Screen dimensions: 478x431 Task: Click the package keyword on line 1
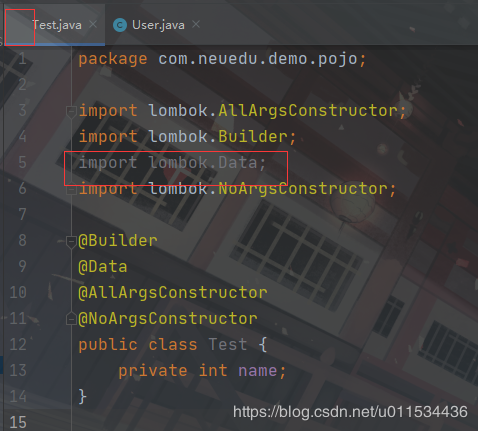tap(113, 59)
